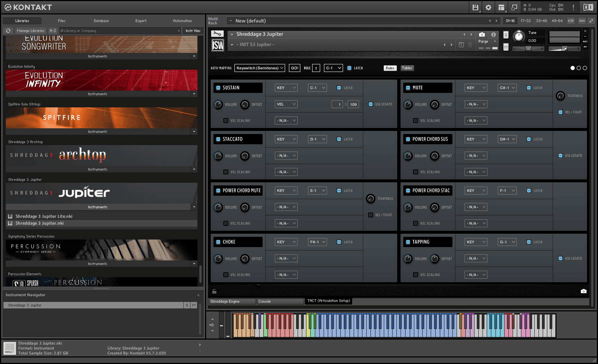
Task: Show instrument info icon
Action: tap(494, 34)
